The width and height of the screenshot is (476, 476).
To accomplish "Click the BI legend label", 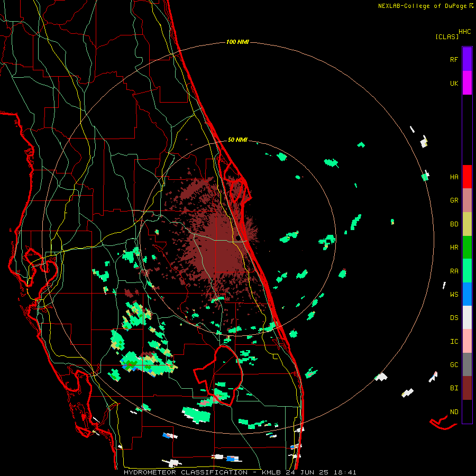I will click(454, 388).
